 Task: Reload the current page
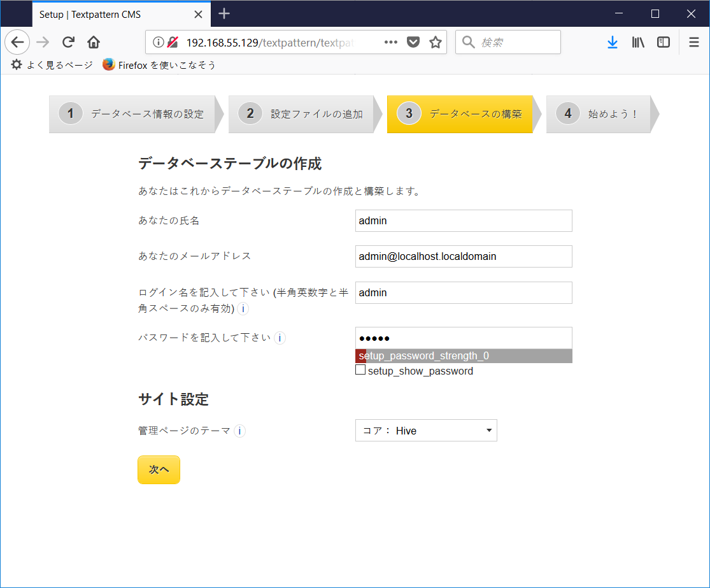click(x=67, y=42)
